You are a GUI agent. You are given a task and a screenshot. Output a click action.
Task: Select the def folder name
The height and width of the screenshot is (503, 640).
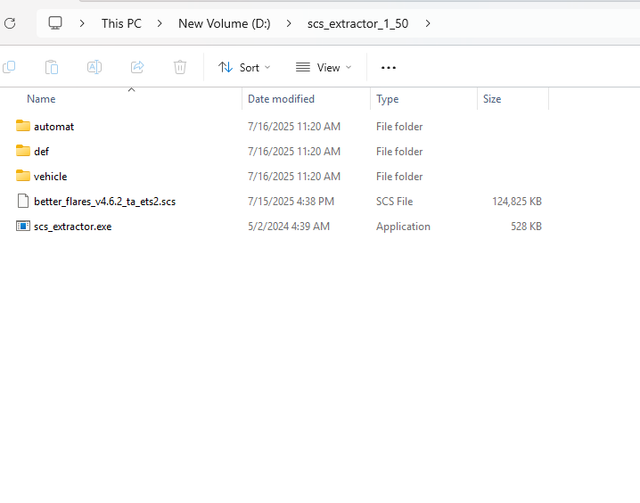point(41,151)
